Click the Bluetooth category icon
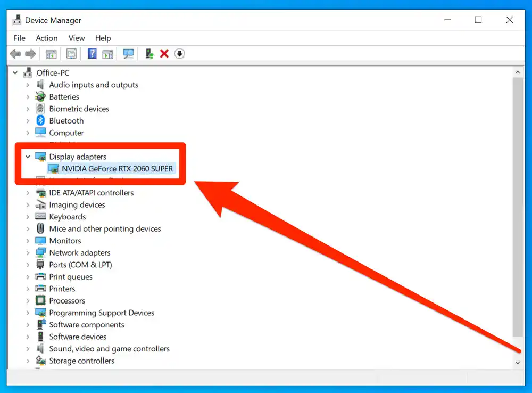 coord(40,120)
